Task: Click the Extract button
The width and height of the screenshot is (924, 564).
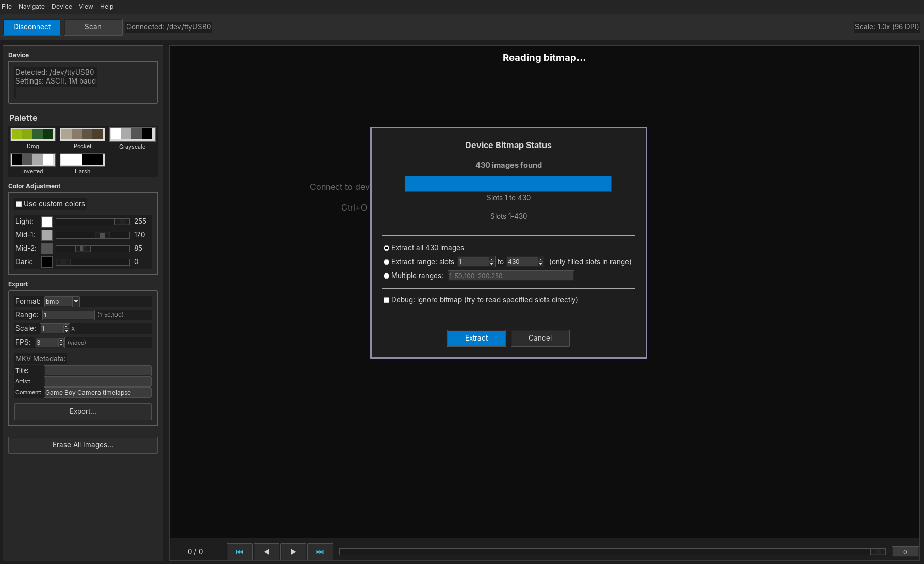Action: (476, 338)
